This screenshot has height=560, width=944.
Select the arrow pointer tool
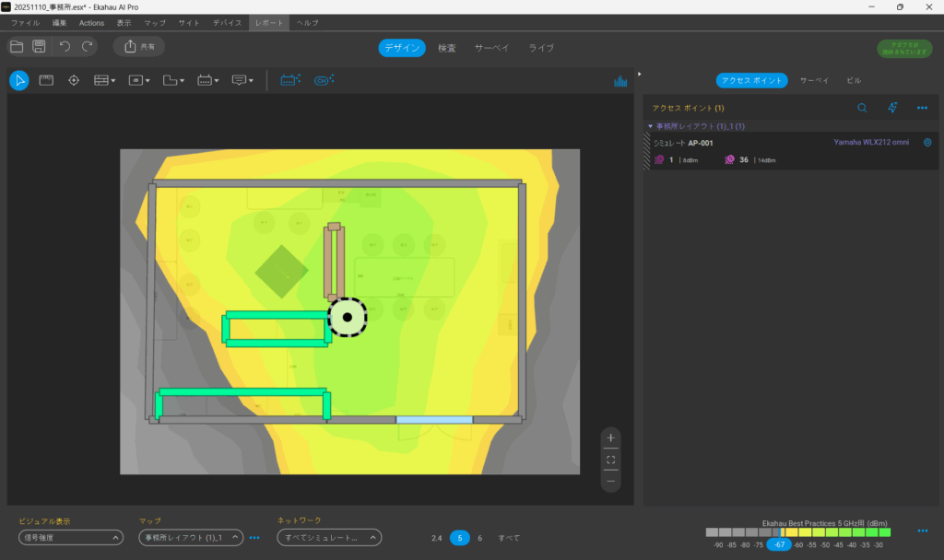(18, 80)
